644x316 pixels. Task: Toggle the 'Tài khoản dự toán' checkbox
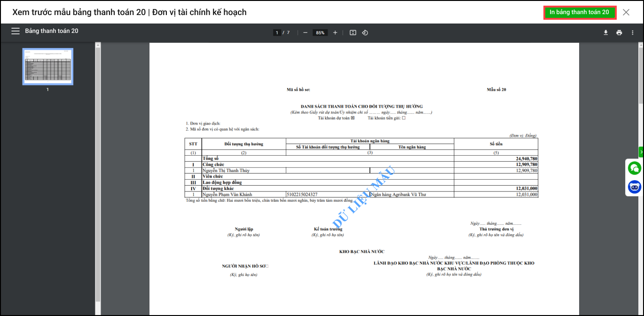(x=353, y=118)
